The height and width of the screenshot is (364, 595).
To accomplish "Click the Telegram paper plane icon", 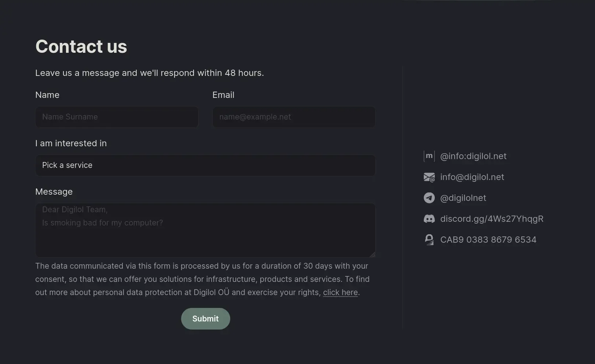I will point(429,198).
